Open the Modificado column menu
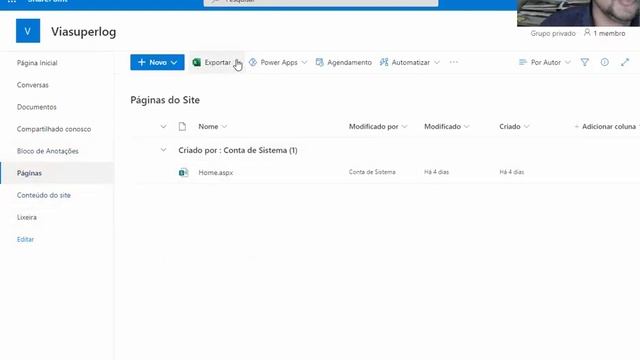Screen dimensions: 640x360 447,127
